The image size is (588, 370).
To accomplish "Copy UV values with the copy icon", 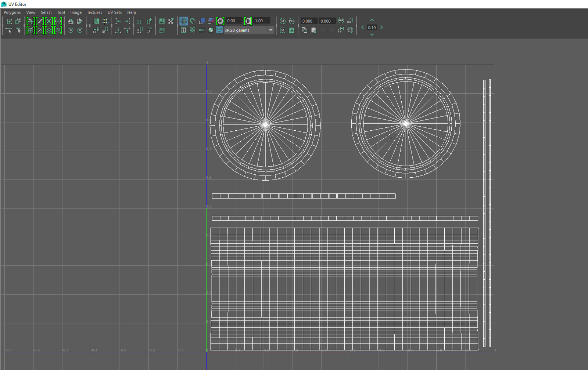I will pos(305,30).
